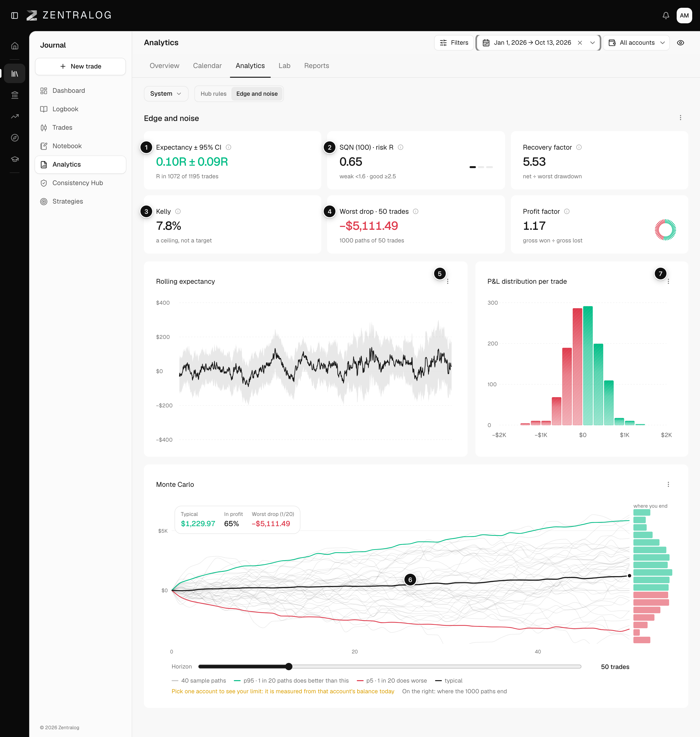
Task: Open the bank building icon in the rail
Action: click(x=15, y=95)
